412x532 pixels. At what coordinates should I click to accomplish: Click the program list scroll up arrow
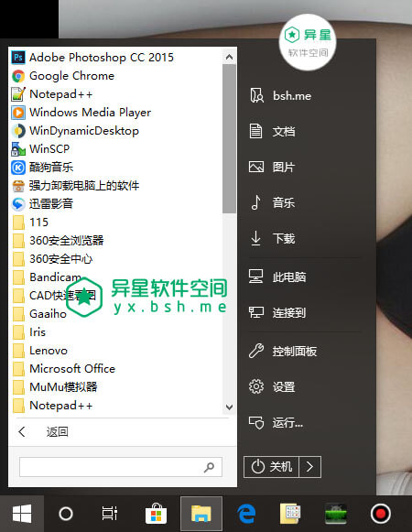[229, 57]
